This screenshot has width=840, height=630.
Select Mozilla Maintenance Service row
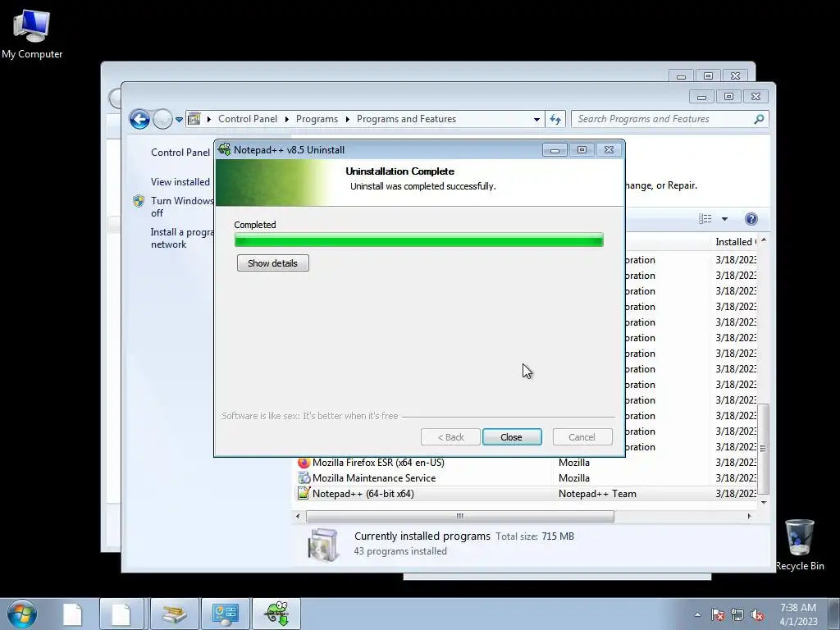[526, 478]
